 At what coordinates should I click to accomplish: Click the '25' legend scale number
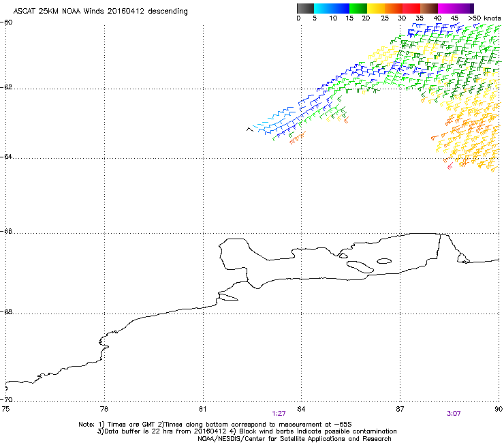385,18
